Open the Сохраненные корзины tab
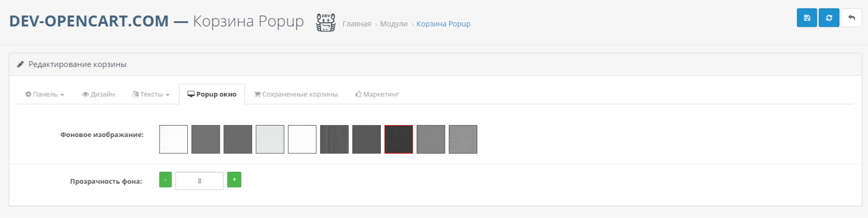The width and height of the screenshot is (868, 218). pos(296,94)
